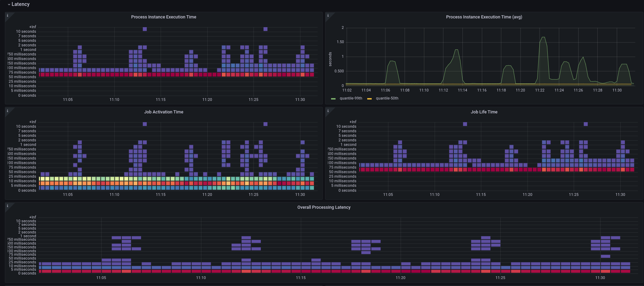Open Job Activation Time panel title menu

pyautogui.click(x=163, y=112)
